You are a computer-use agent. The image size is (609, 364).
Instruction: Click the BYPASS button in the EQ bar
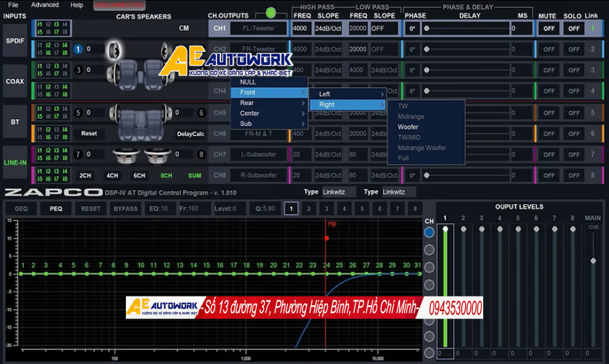(x=125, y=208)
